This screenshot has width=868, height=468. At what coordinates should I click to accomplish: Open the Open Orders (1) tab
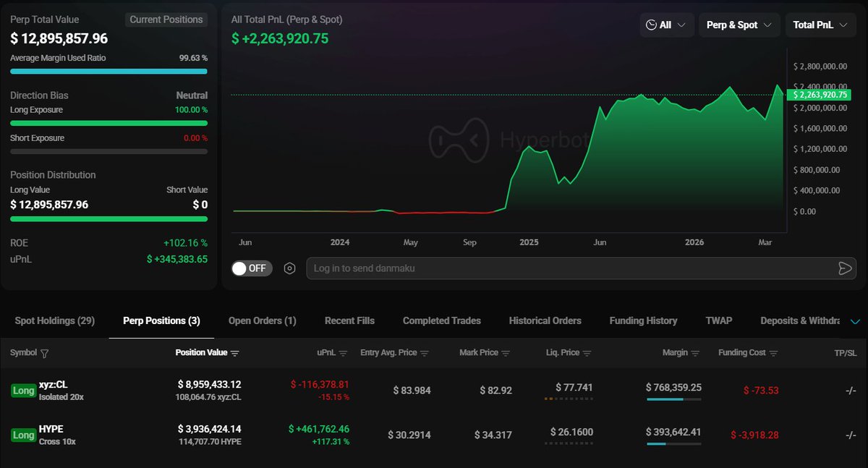(262, 320)
